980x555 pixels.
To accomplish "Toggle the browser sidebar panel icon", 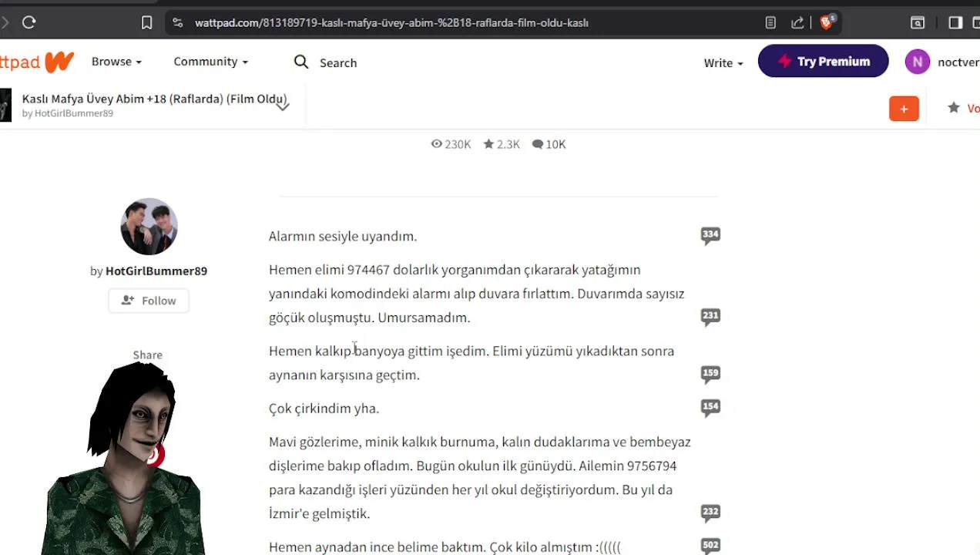I will 955,22.
